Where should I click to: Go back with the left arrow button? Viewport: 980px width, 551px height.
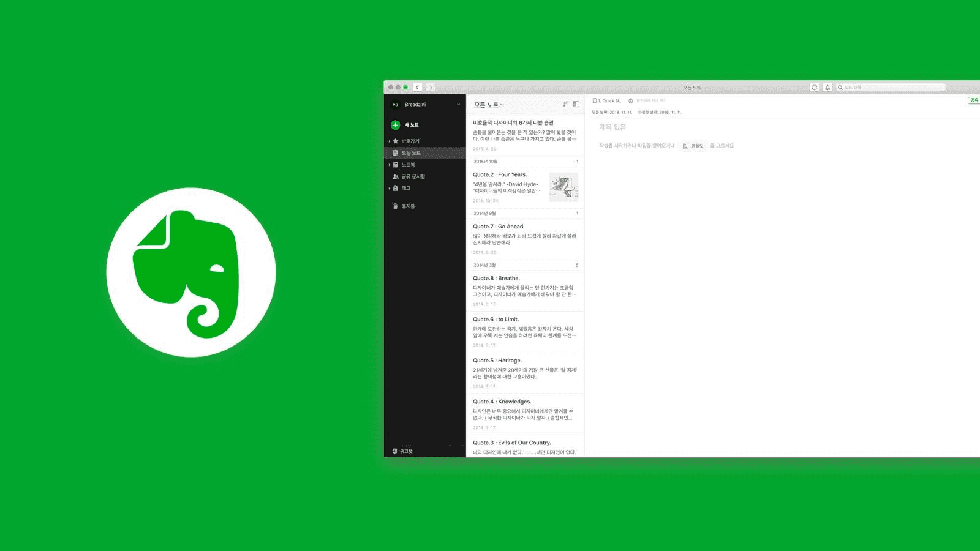coord(417,88)
